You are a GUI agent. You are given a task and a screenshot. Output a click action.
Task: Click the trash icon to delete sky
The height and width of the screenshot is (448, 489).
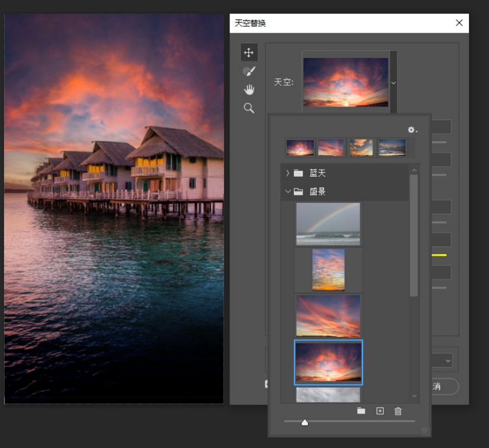pos(398,411)
